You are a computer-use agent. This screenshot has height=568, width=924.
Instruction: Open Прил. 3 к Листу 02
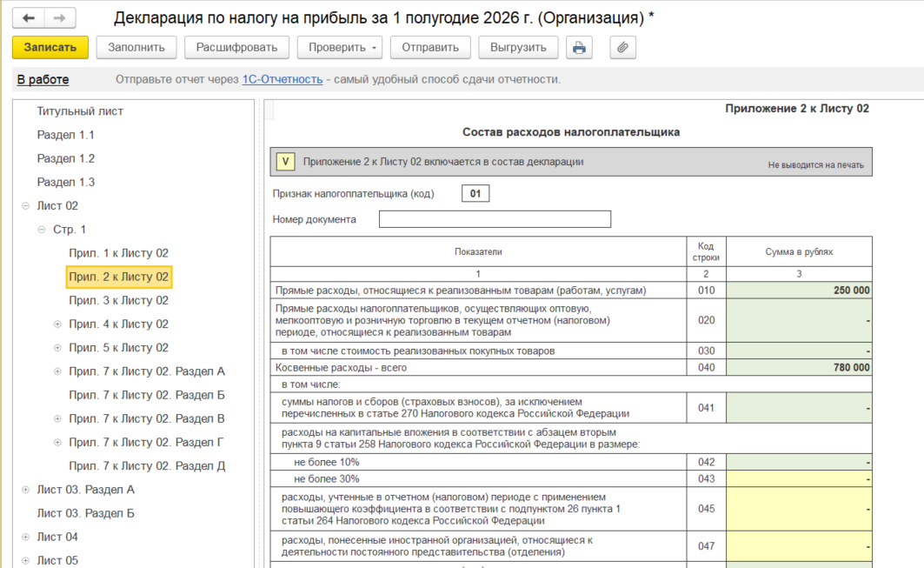click(118, 300)
